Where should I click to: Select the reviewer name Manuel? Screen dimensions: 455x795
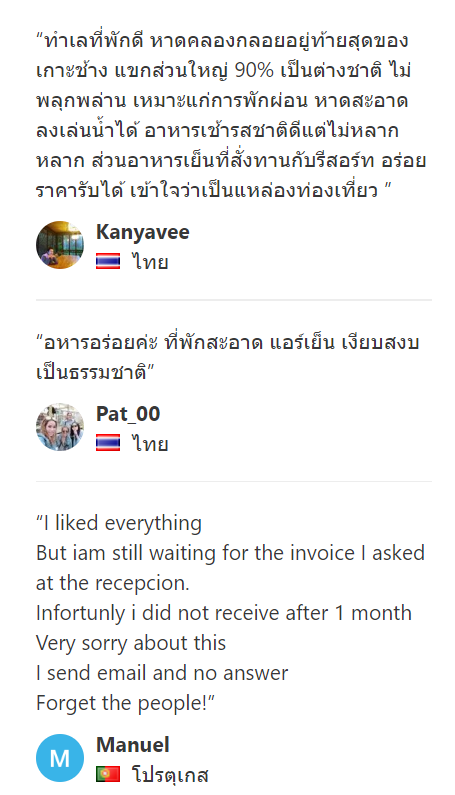[x=133, y=745]
